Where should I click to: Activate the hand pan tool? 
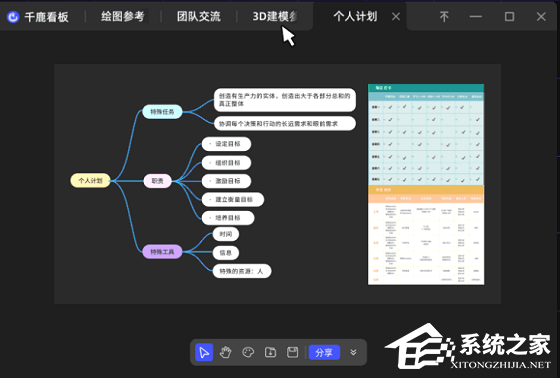(x=225, y=352)
